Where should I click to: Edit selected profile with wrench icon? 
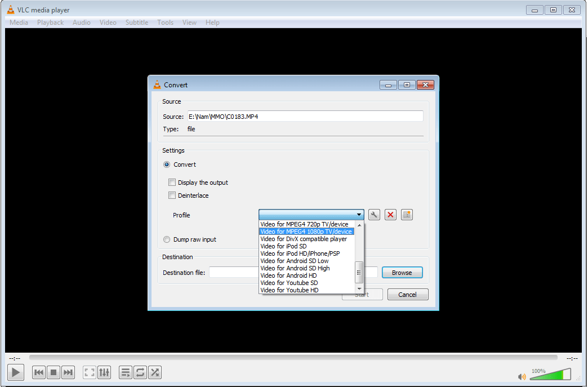pos(374,215)
